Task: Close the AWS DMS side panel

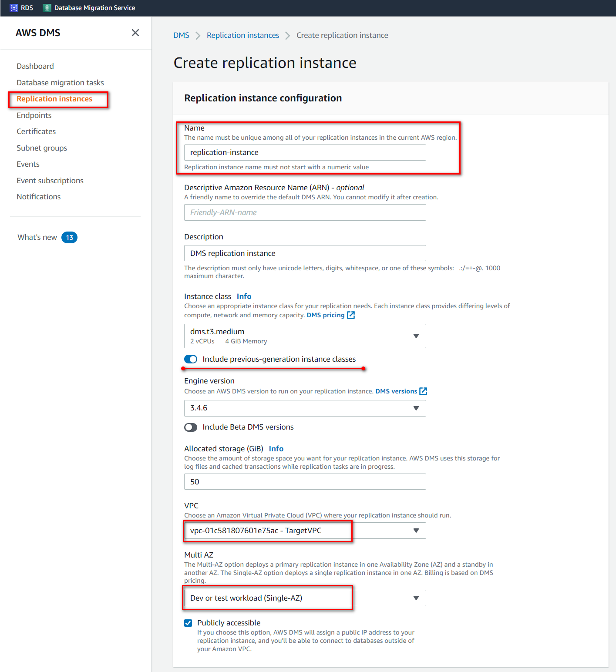Action: point(135,33)
